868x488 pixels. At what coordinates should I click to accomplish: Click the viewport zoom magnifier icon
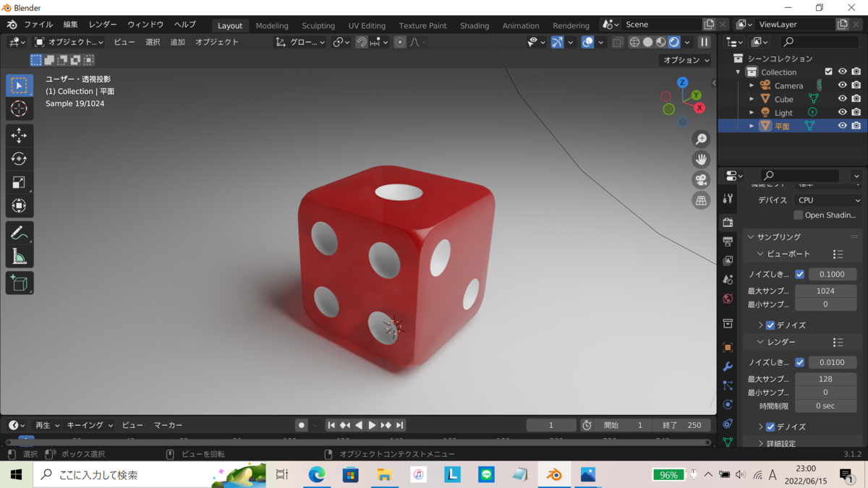701,140
